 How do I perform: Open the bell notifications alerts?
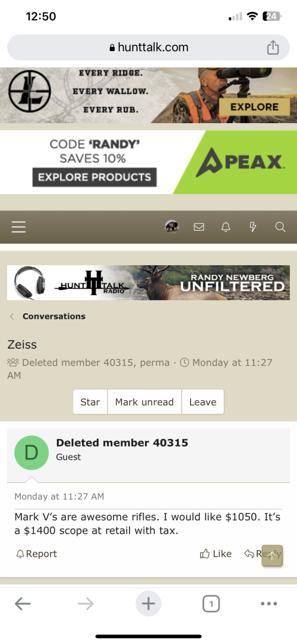click(x=226, y=227)
